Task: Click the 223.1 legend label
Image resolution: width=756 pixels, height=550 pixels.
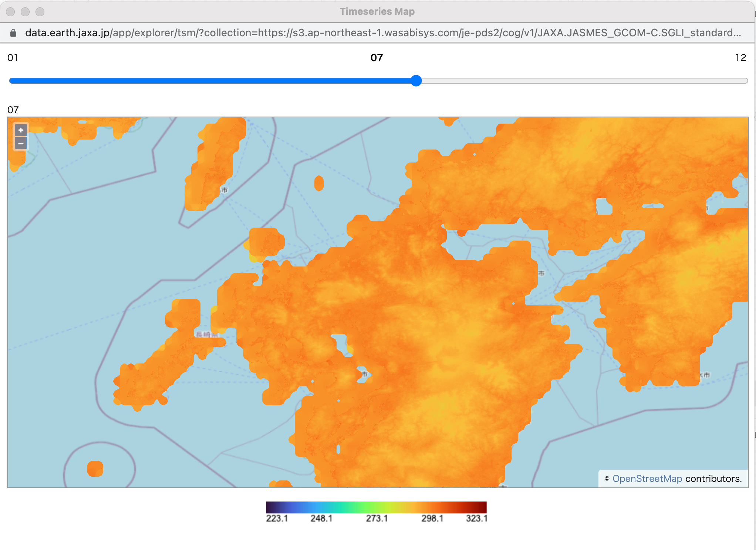Action: coord(277,519)
